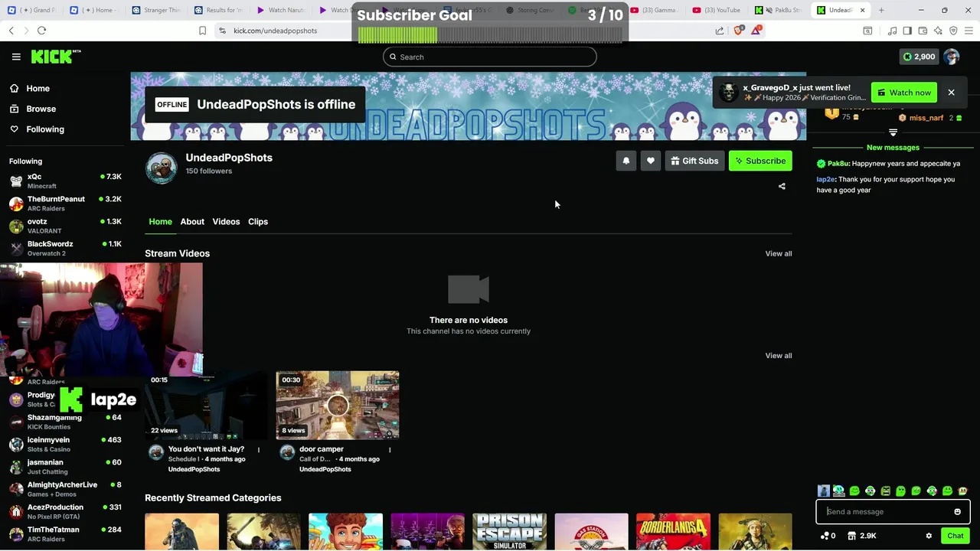Open a new browser tab
The width and height of the screenshot is (980, 551).
pyautogui.click(x=881, y=10)
